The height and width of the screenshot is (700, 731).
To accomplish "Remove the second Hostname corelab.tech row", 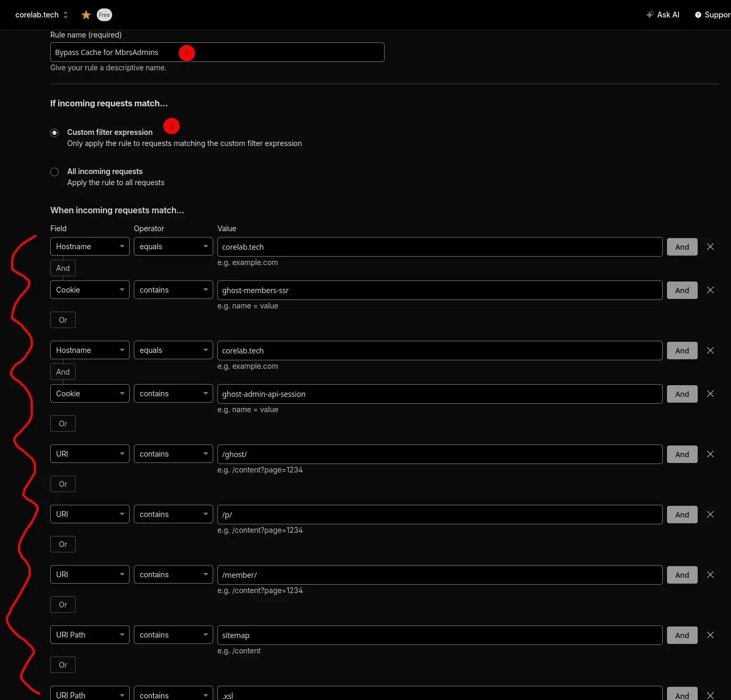I will [710, 350].
